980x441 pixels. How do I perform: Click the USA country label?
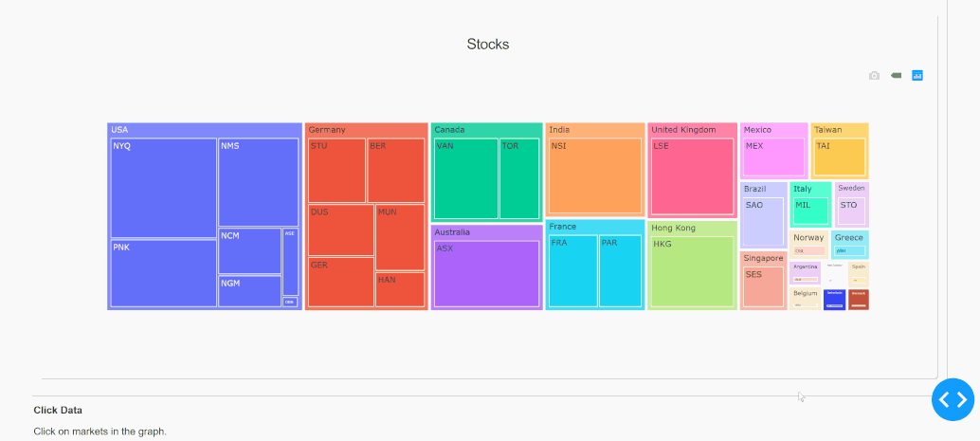coord(119,130)
